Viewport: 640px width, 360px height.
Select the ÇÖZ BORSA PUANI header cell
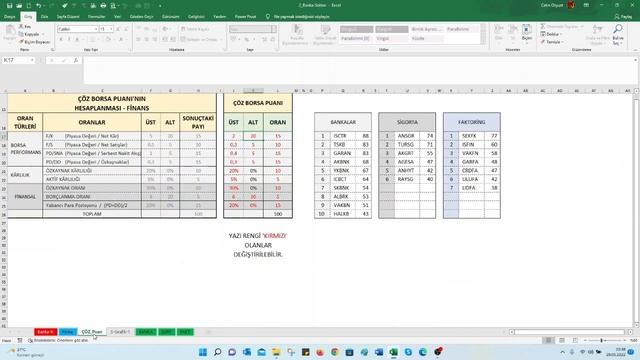pyautogui.click(x=258, y=103)
